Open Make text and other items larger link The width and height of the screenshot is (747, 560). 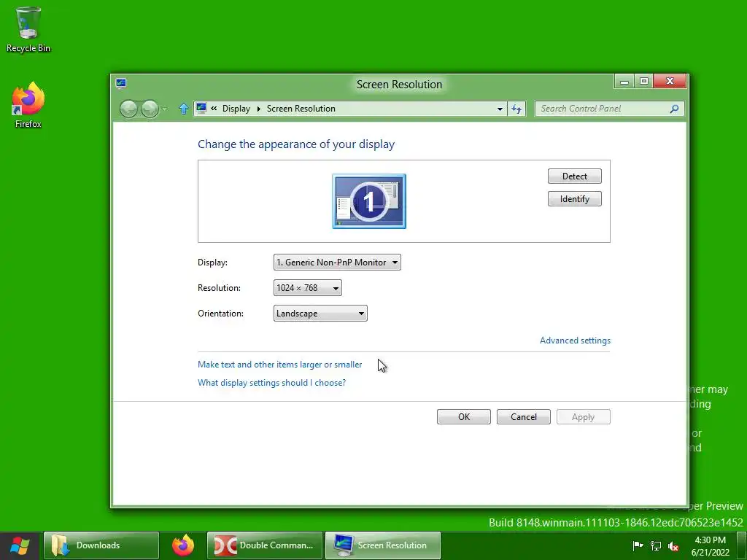pyautogui.click(x=279, y=365)
